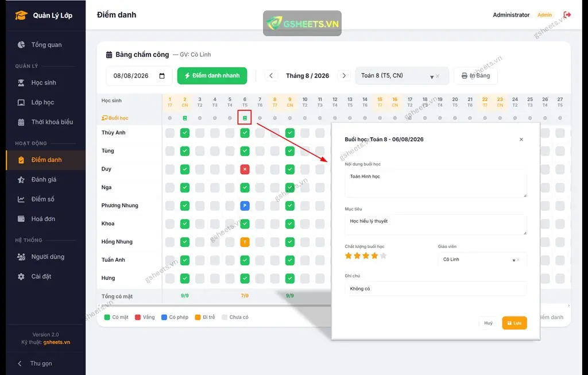Set lesson quality to the third star
Image resolution: width=588 pixels, height=375 pixels.
click(366, 256)
